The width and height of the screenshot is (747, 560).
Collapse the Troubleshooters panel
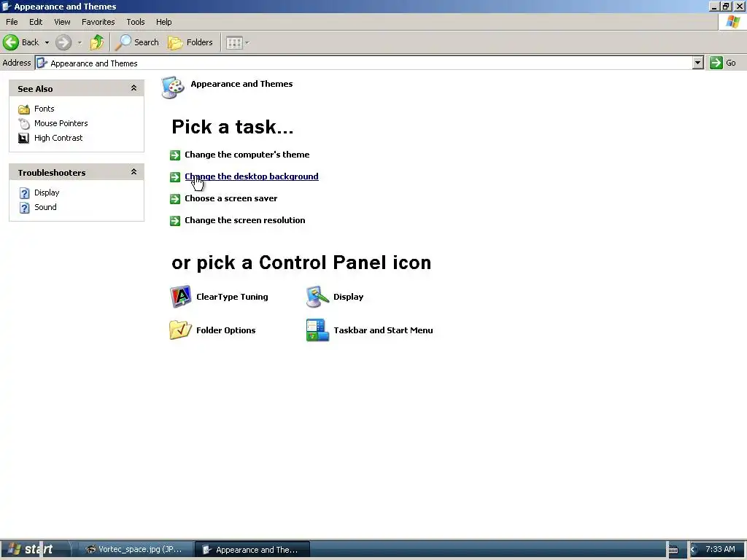[x=134, y=172]
